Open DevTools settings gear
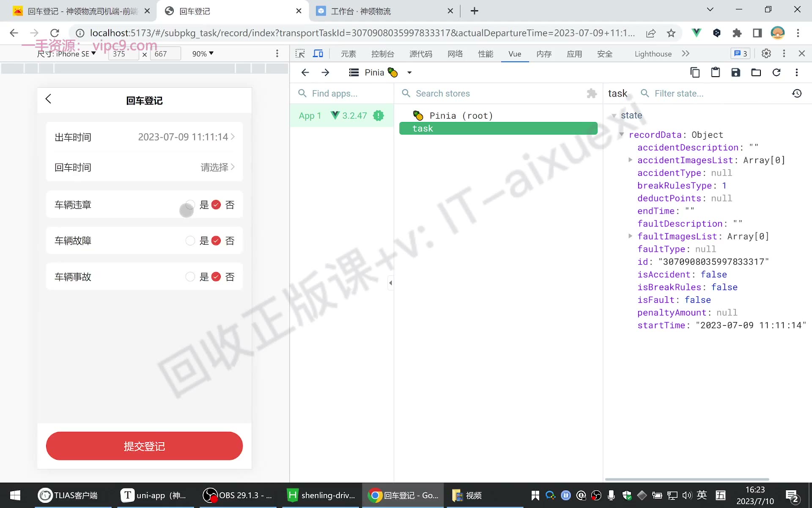 point(766,53)
